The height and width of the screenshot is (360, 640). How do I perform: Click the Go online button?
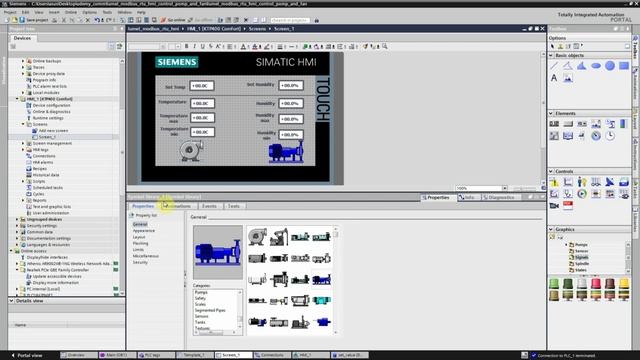tap(173, 20)
